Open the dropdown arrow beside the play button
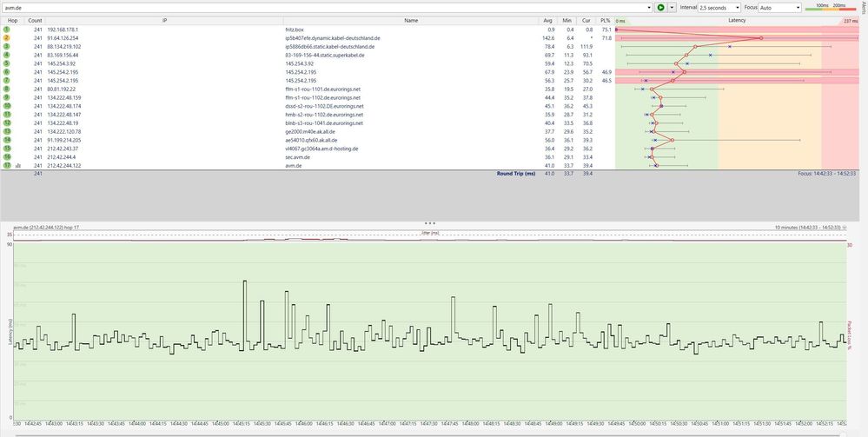 [672, 8]
